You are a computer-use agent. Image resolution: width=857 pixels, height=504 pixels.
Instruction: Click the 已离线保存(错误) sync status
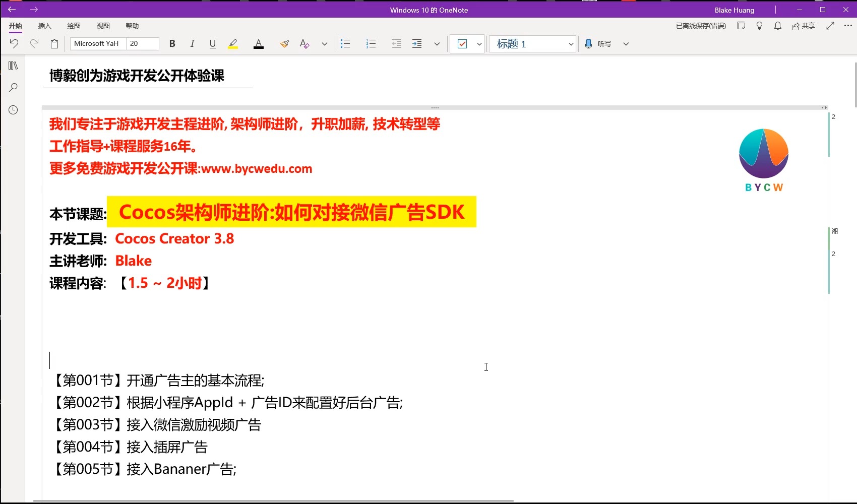701,26
